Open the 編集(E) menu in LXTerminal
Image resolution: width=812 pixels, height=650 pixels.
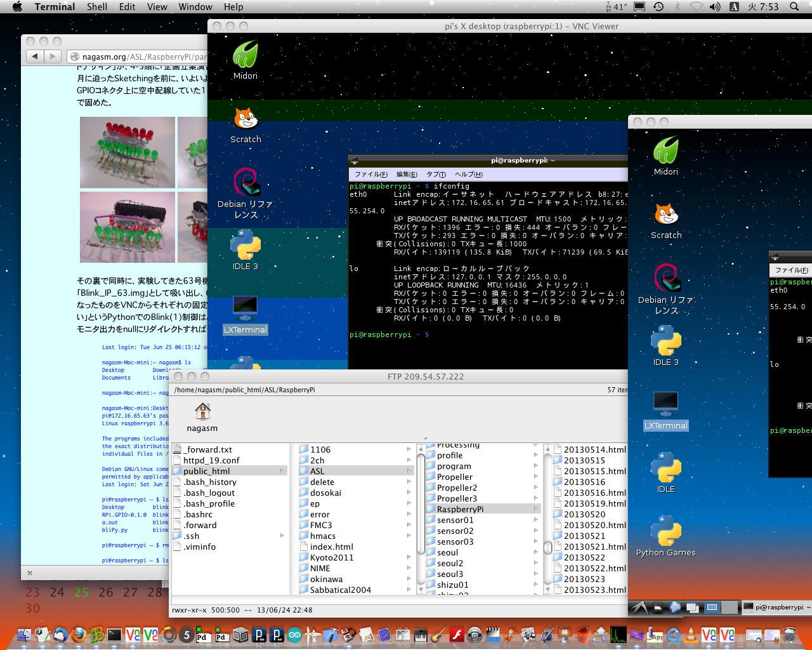[407, 174]
